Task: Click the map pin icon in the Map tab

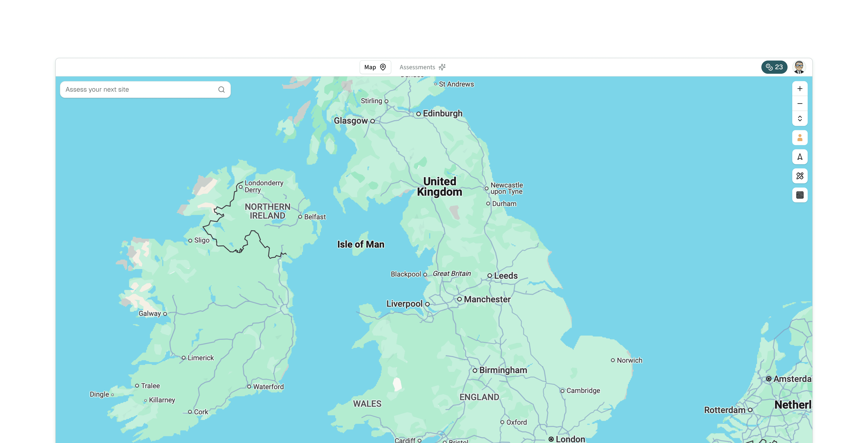Action: tap(383, 67)
